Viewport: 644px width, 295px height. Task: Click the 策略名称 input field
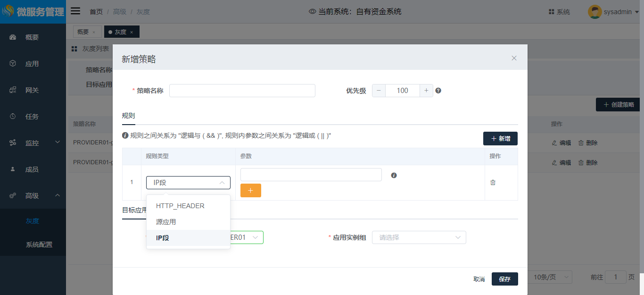click(x=242, y=91)
